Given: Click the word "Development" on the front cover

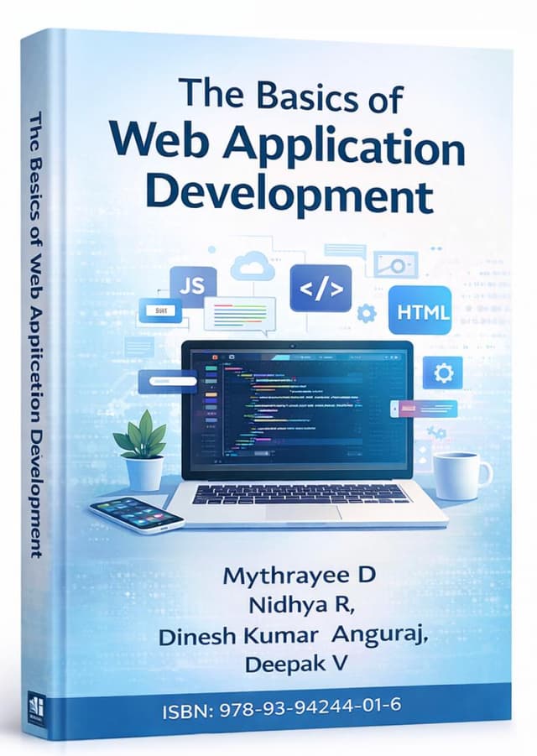Looking at the screenshot, I should [289, 196].
